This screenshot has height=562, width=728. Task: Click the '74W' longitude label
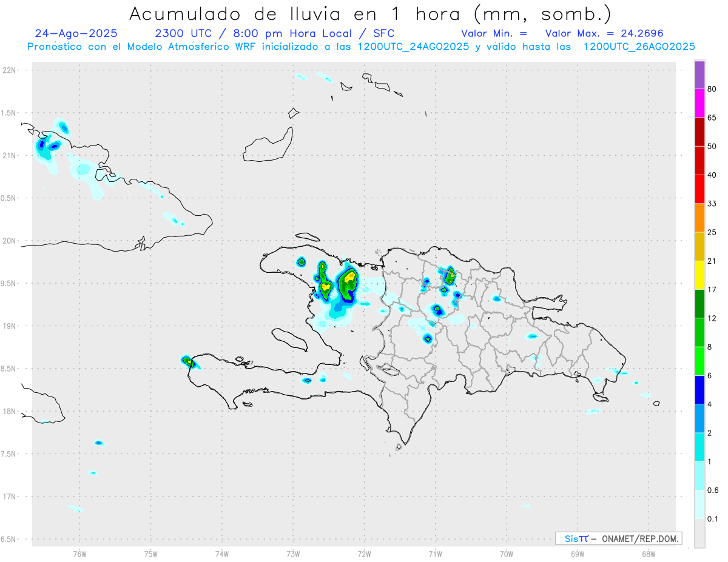pyautogui.click(x=222, y=554)
